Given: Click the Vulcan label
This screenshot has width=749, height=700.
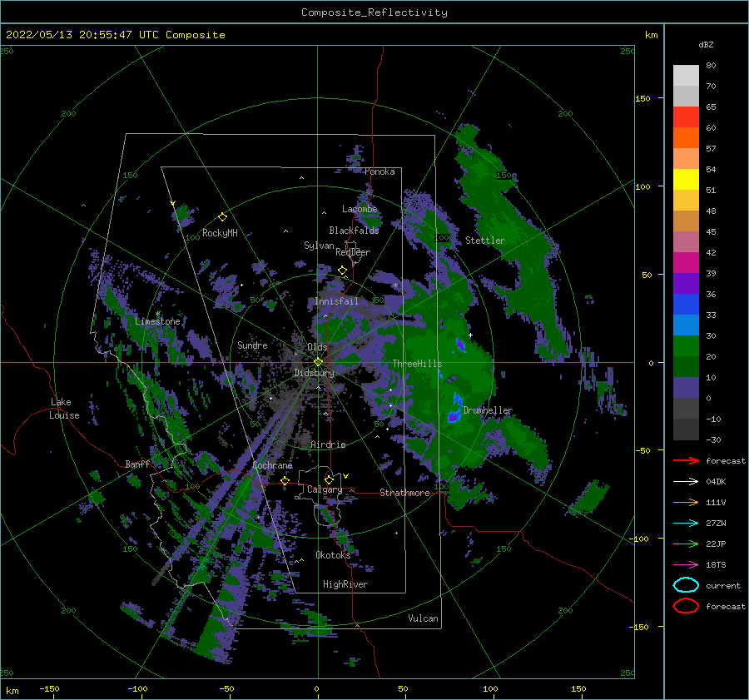Looking at the screenshot, I should click(424, 618).
